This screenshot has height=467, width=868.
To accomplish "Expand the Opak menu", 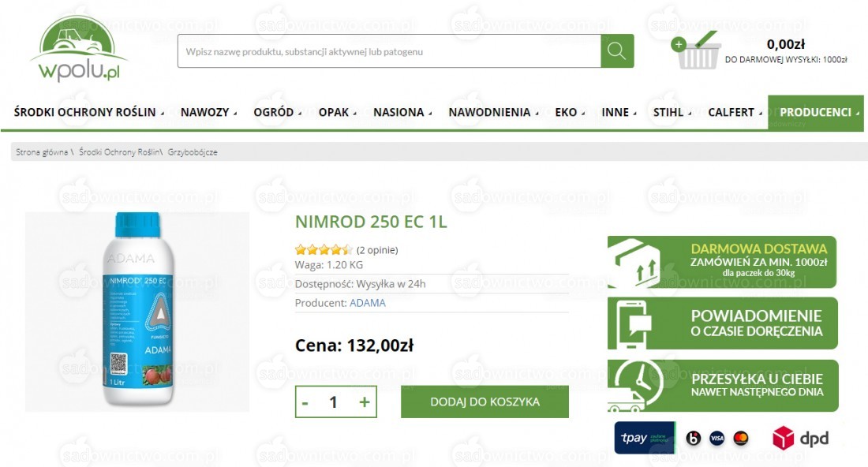I will pyautogui.click(x=337, y=112).
